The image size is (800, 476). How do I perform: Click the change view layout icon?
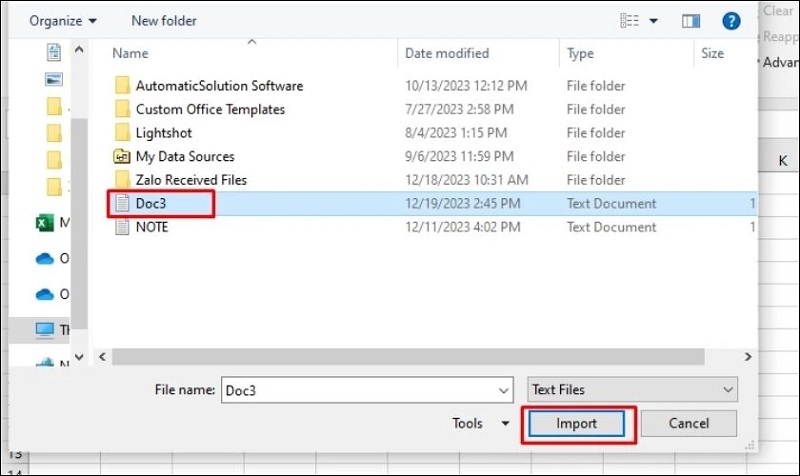pyautogui.click(x=629, y=20)
